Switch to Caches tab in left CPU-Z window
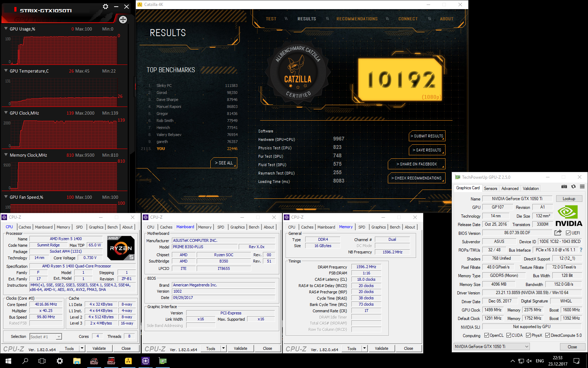588x368 pixels. point(25,227)
